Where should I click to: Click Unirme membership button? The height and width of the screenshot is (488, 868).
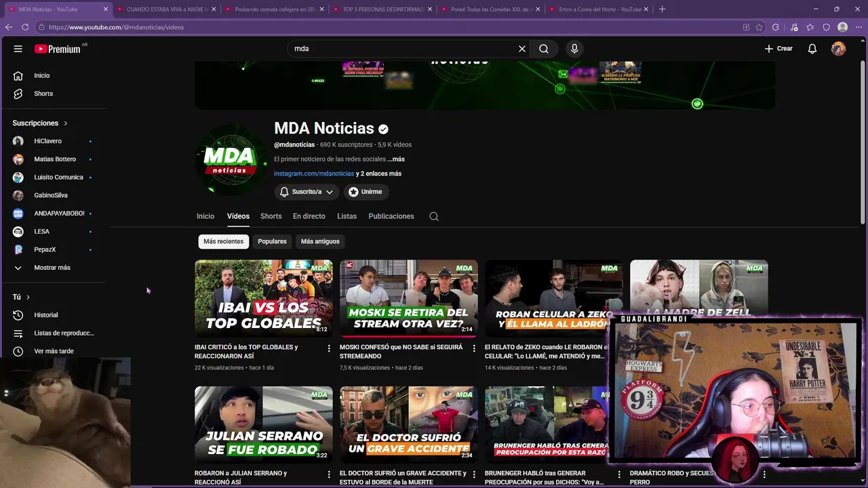click(366, 192)
